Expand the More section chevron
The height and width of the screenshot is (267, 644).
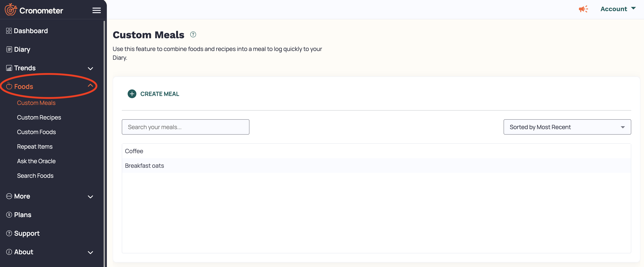point(90,197)
